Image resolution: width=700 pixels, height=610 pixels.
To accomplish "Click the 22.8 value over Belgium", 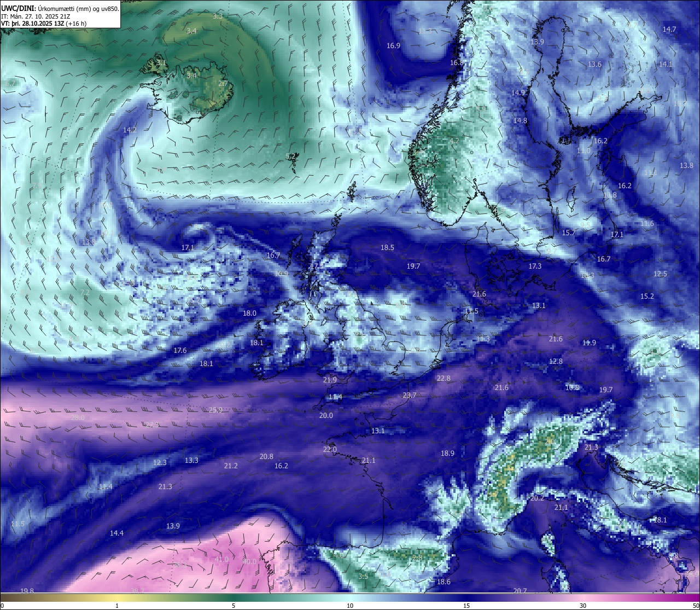I will pyautogui.click(x=444, y=379).
